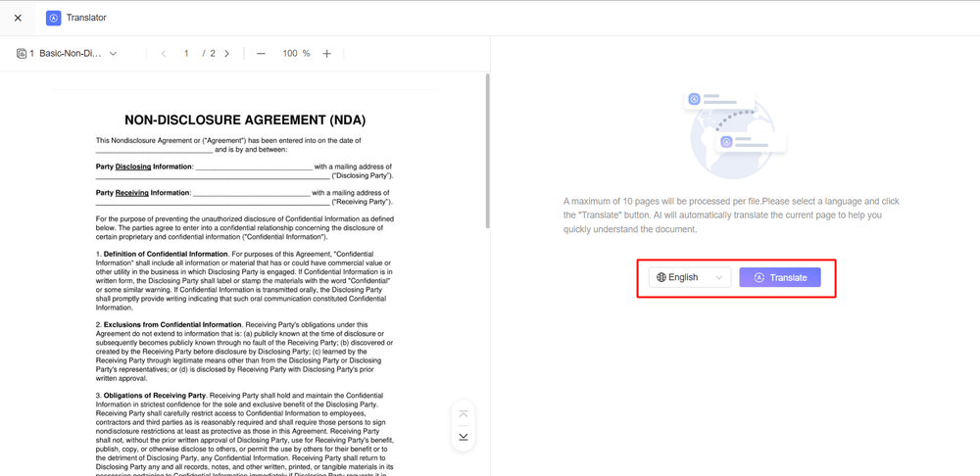Jump to top of document icon
980x476 pixels.
[x=464, y=414]
